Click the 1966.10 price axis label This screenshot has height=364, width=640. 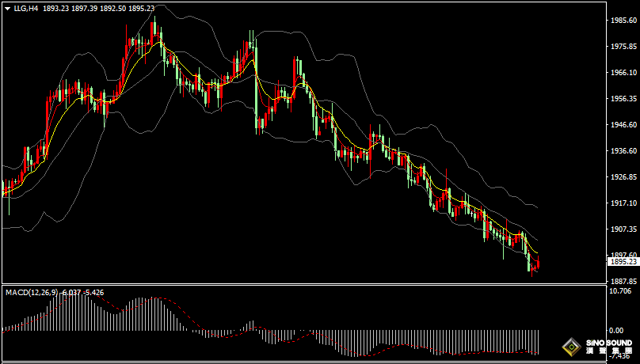622,73
